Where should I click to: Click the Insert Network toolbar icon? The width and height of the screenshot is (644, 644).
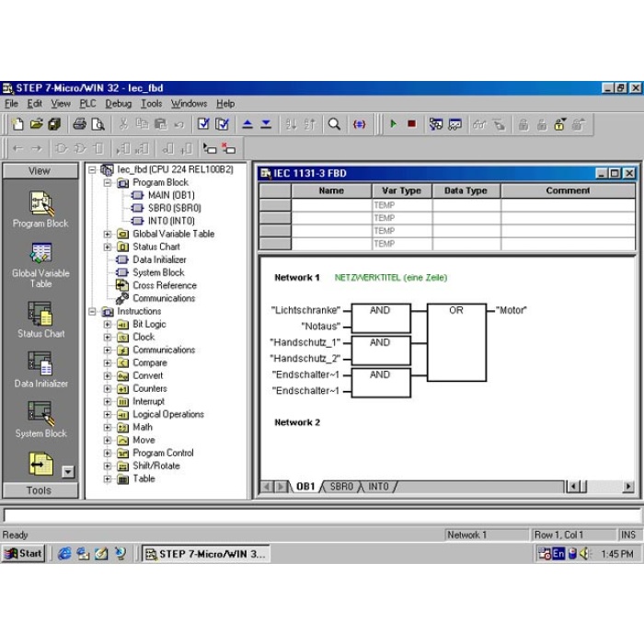point(210,148)
